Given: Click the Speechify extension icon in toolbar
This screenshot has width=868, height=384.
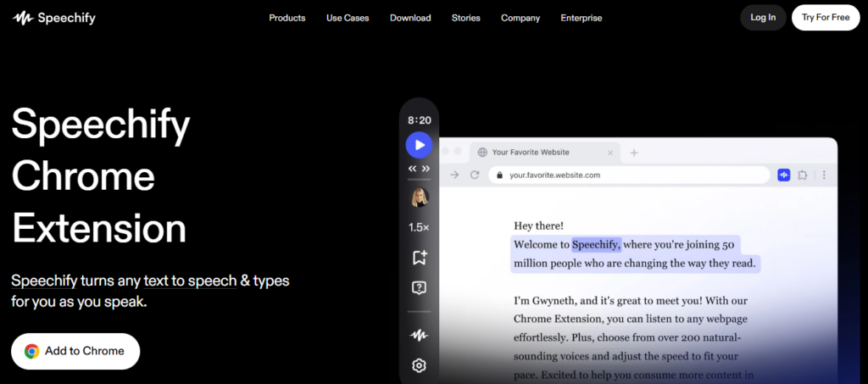Looking at the screenshot, I should [783, 175].
